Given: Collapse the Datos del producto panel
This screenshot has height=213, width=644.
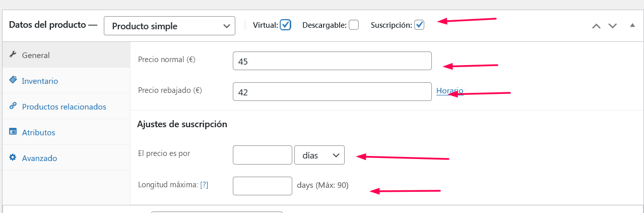Looking at the screenshot, I should pyautogui.click(x=632, y=25).
